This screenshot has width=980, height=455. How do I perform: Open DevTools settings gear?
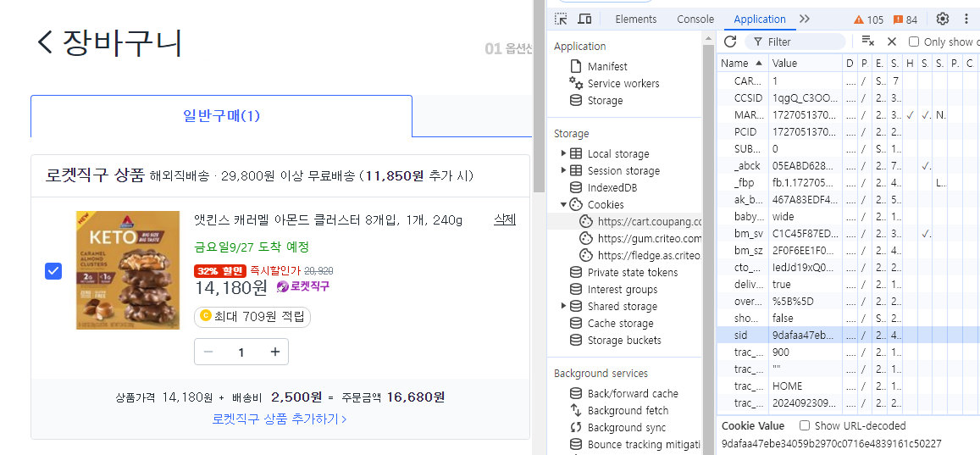click(943, 19)
